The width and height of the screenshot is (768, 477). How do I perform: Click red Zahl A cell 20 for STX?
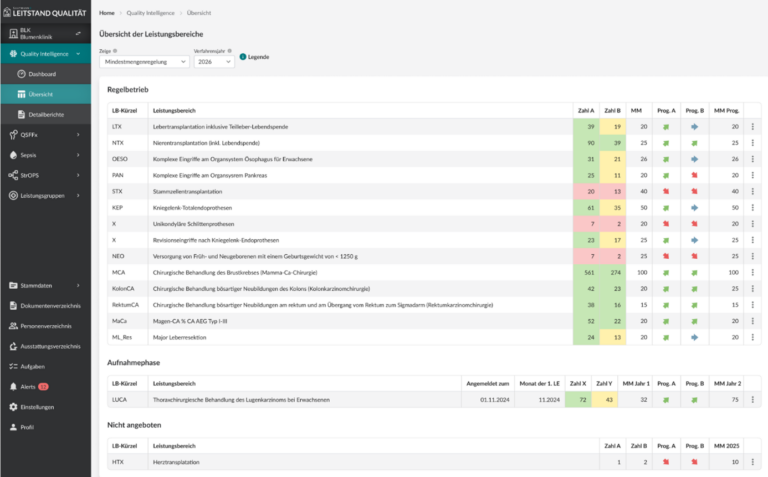point(586,191)
